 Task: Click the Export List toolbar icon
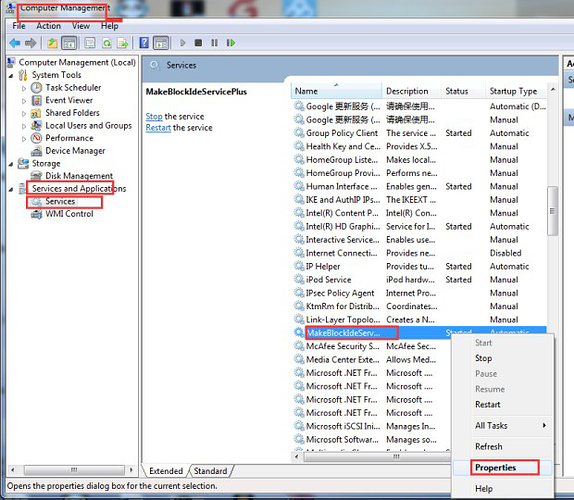(123, 43)
